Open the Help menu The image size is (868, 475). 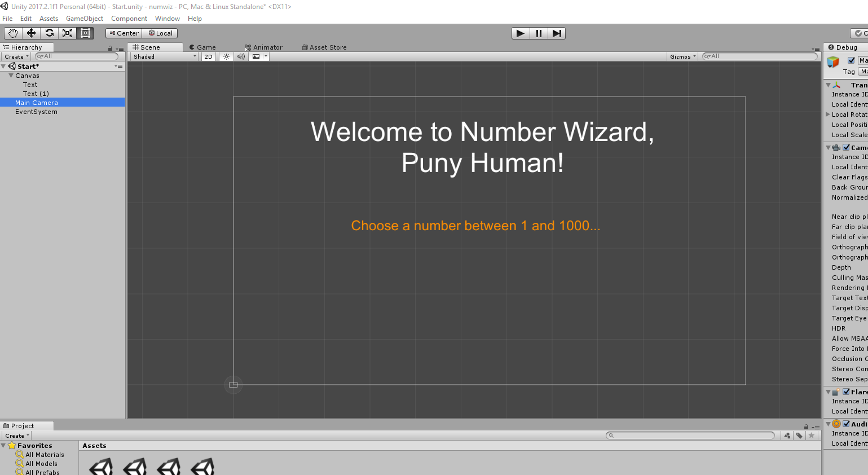195,19
